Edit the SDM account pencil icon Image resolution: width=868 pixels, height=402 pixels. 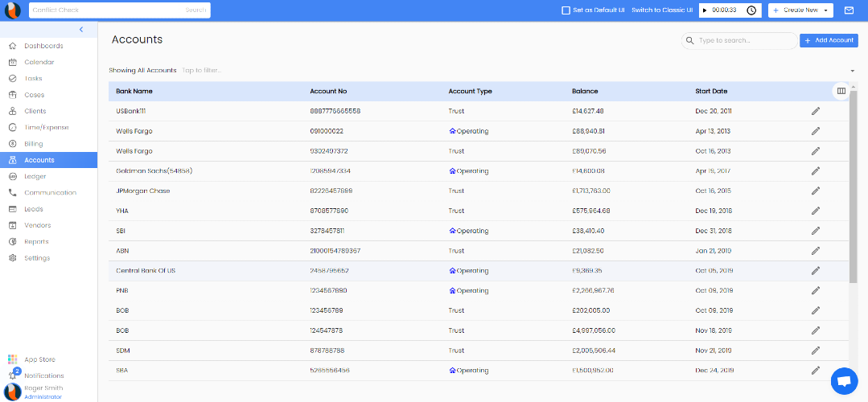pos(815,350)
